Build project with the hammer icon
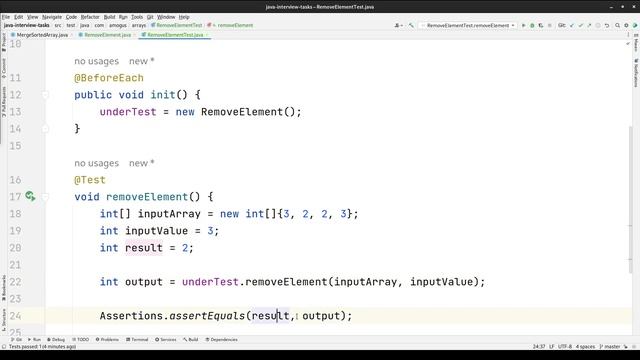 pyautogui.click(x=411, y=25)
